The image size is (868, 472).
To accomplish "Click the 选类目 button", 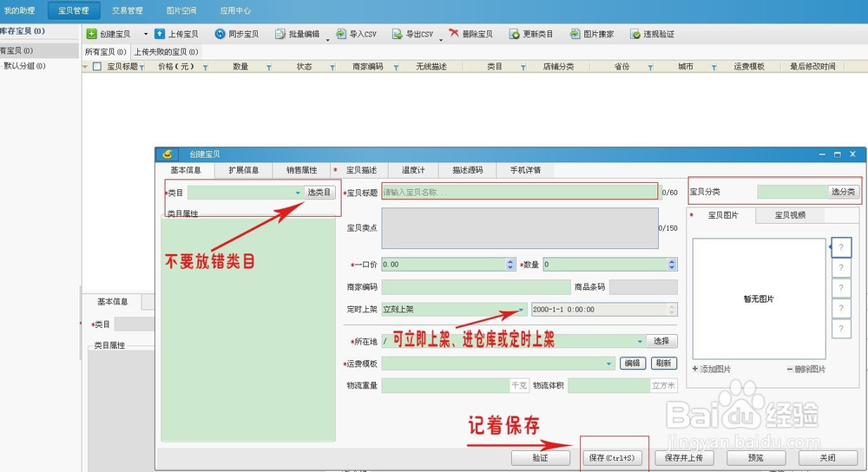I will click(319, 192).
